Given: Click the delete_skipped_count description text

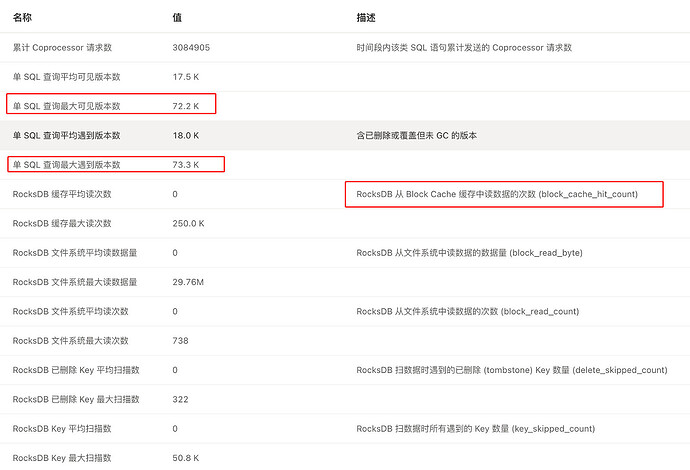Looking at the screenshot, I should 511,370.
